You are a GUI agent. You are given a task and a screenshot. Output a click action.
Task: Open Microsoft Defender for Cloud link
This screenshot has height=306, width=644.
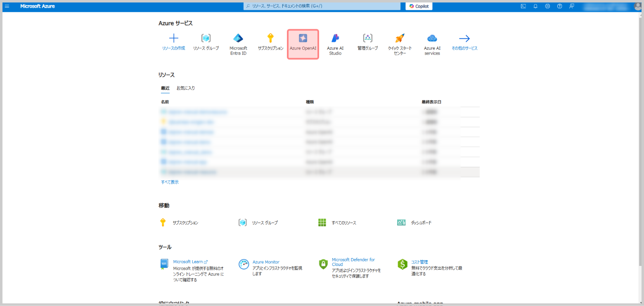tap(353, 262)
